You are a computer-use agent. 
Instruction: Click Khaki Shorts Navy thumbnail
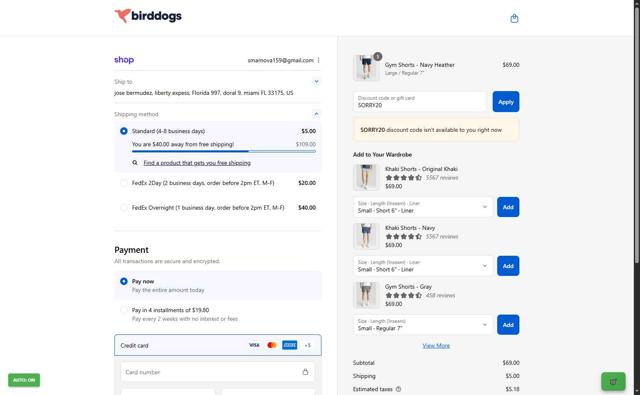[x=366, y=236]
